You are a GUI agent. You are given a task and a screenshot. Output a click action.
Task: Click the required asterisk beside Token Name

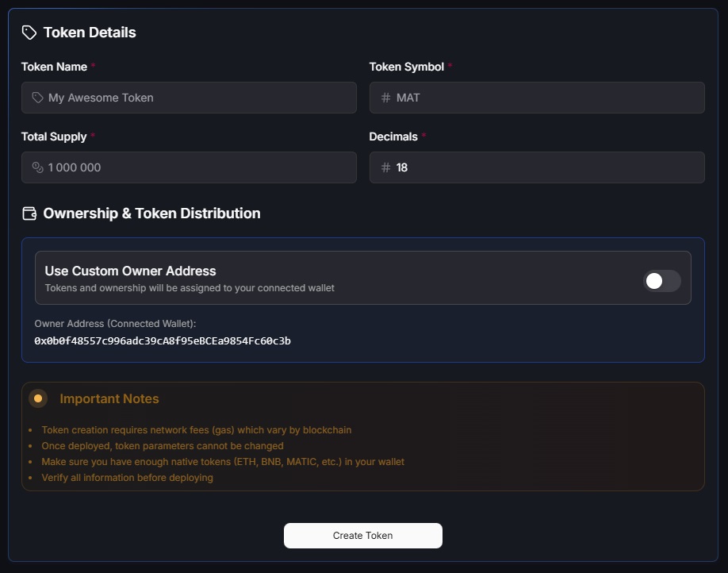94,65
